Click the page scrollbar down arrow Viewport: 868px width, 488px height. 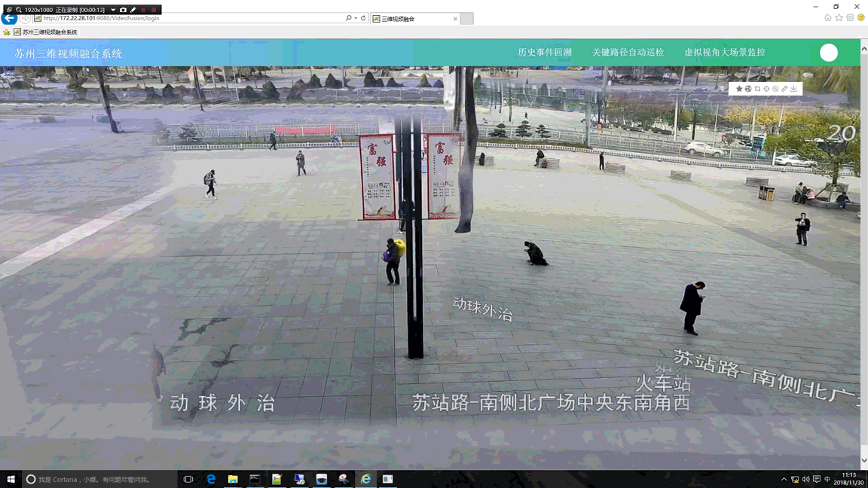coord(863,460)
